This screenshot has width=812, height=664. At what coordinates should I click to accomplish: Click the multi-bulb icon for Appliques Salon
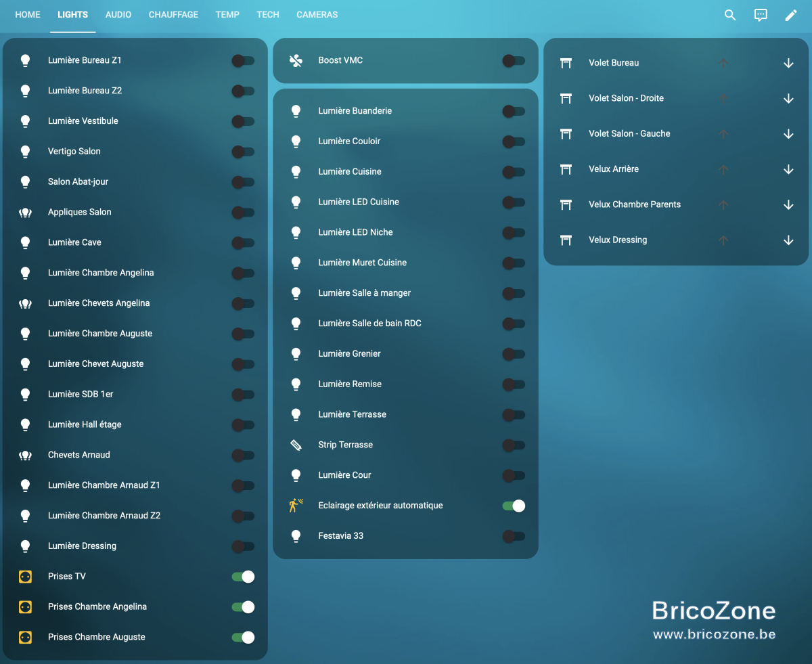[x=25, y=213]
